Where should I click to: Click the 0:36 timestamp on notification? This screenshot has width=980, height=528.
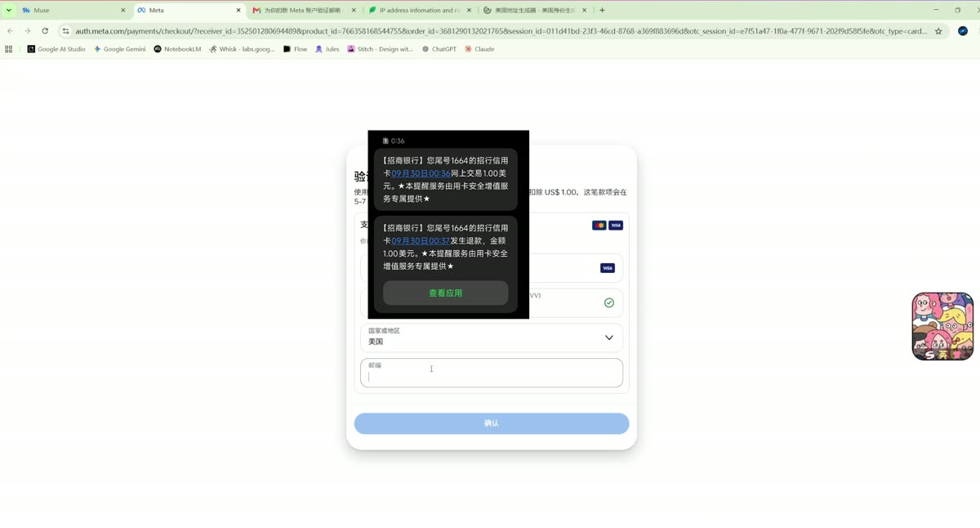point(398,141)
